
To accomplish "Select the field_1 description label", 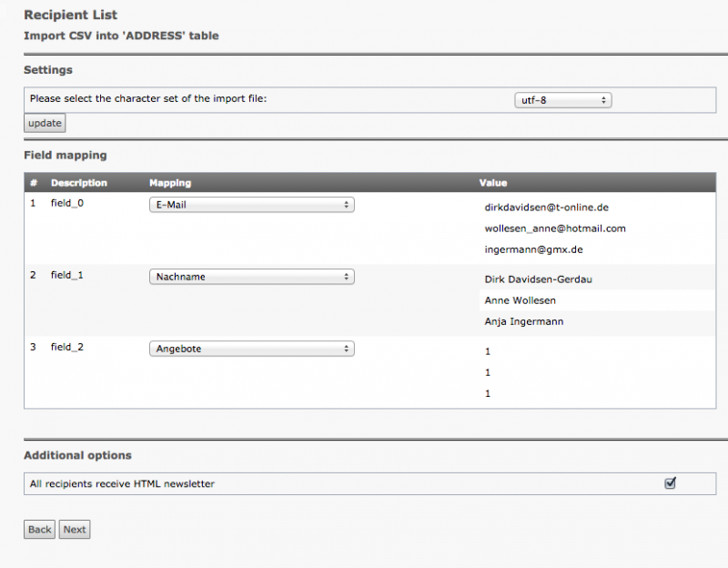I will [67, 275].
